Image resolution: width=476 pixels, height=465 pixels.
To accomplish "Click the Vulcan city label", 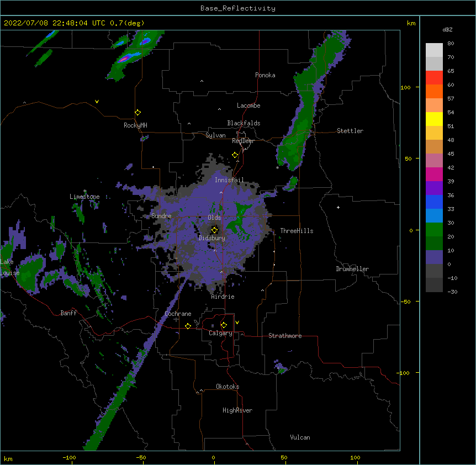I will click(300, 437).
